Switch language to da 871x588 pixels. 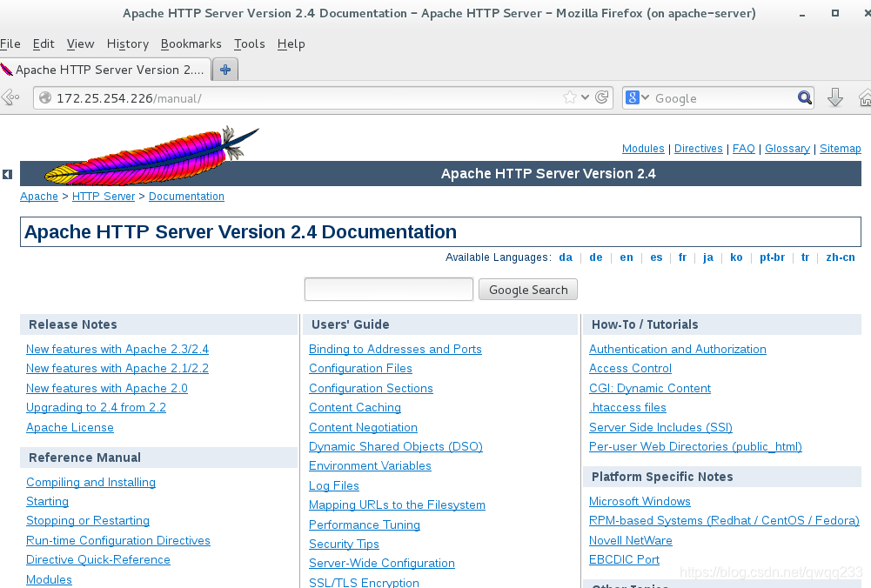tap(566, 257)
